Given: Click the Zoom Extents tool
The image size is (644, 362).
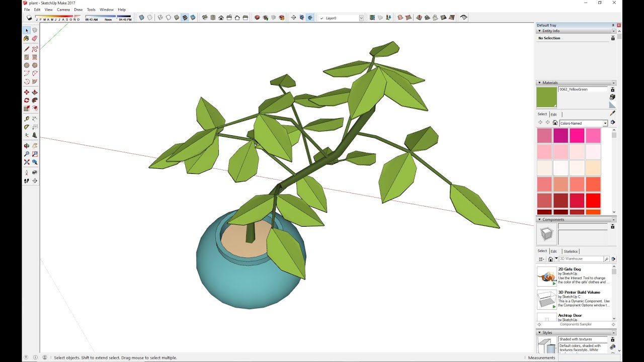Looking at the screenshot, I should click(27, 162).
